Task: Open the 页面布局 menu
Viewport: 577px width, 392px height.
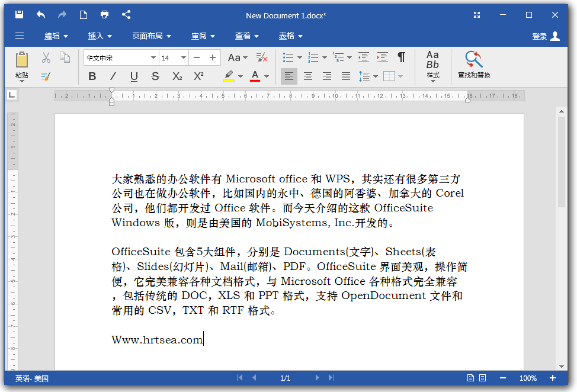Action: [152, 36]
